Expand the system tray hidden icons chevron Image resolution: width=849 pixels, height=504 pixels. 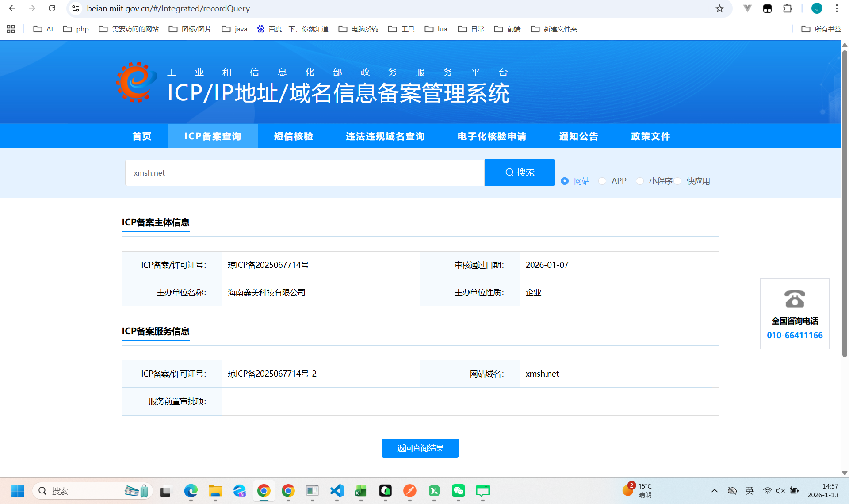click(714, 491)
